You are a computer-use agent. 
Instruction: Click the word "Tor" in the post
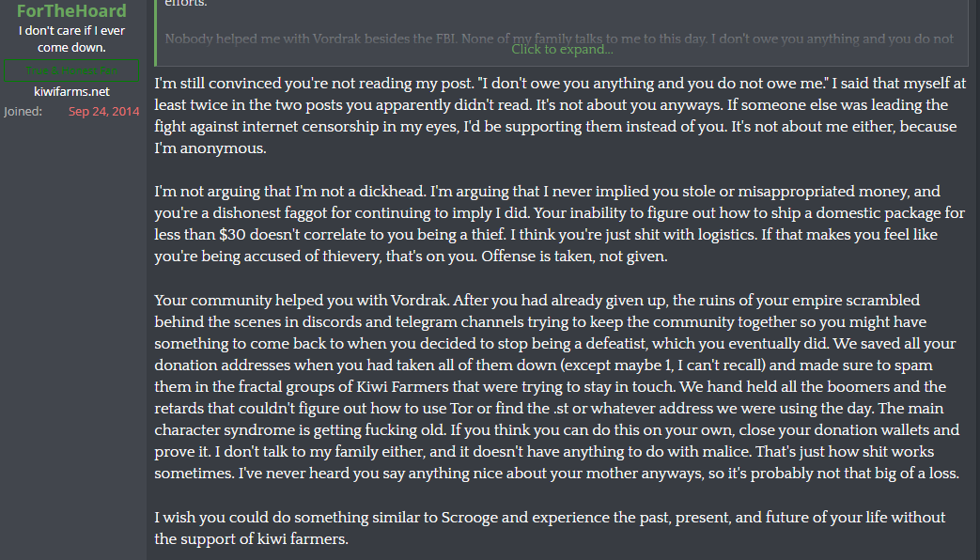pyautogui.click(x=457, y=408)
